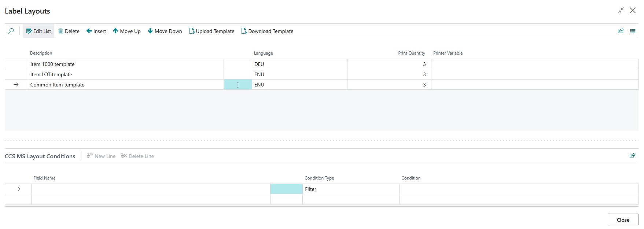Click Delete Line in Layout Conditions
Image resolution: width=644 pixels, height=229 pixels.
pos(137,156)
